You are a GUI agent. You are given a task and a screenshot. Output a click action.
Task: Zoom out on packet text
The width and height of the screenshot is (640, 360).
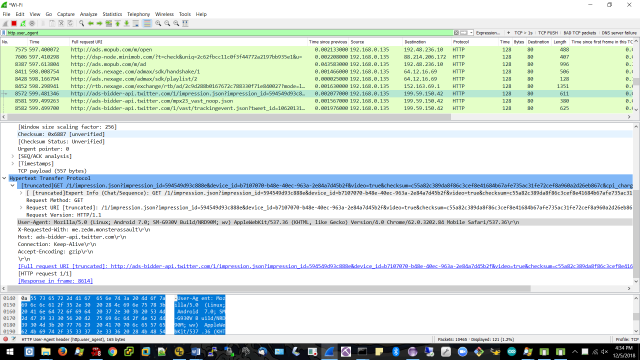[x=167, y=24]
